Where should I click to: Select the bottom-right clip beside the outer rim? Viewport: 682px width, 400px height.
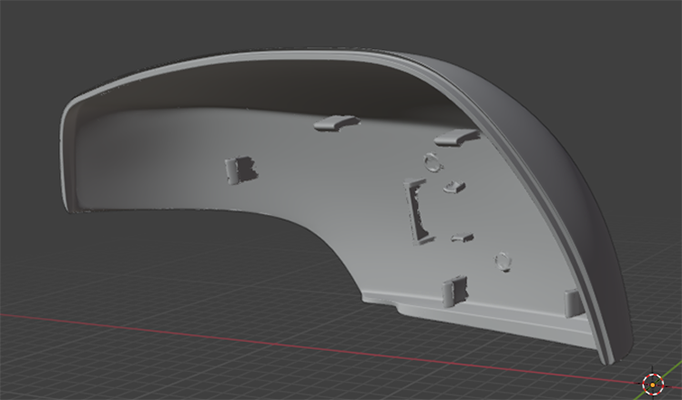[573, 302]
